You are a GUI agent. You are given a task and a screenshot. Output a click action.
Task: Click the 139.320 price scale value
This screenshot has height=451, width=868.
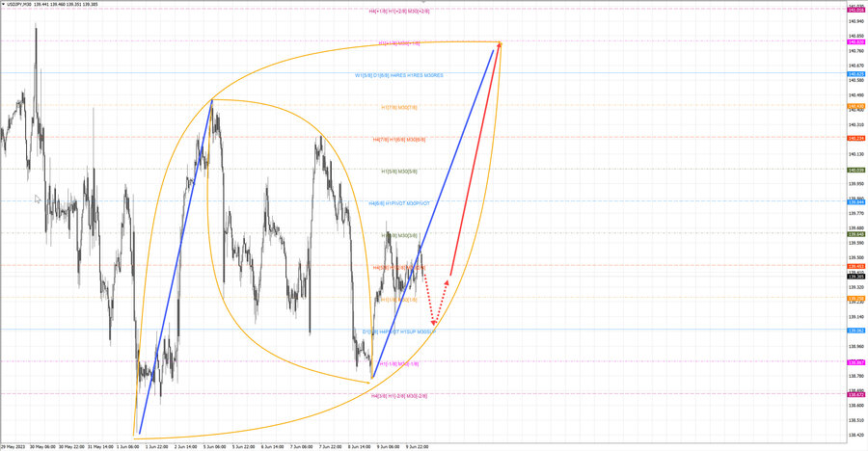[x=855, y=287]
